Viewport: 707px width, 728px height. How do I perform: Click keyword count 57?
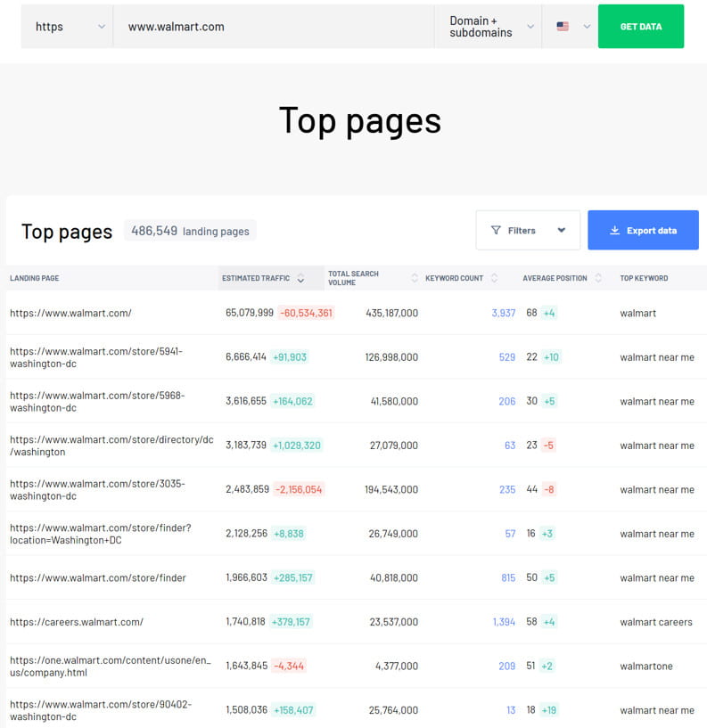pos(510,534)
